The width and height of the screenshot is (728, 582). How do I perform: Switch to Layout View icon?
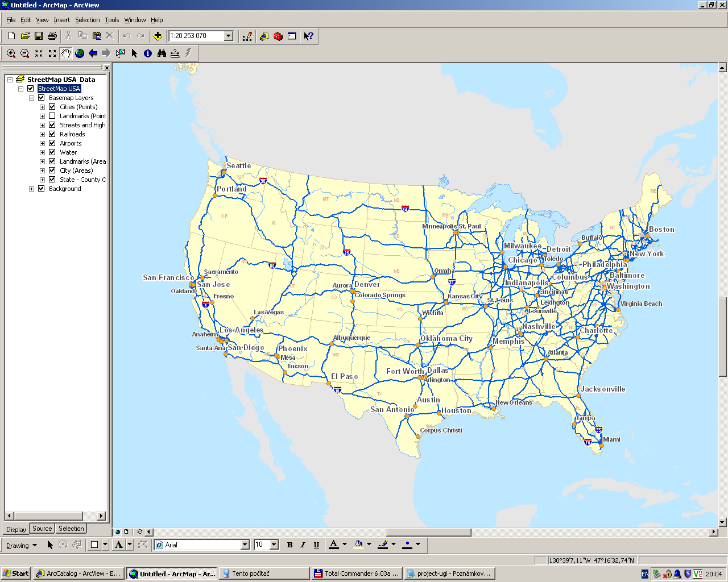pyautogui.click(x=126, y=532)
